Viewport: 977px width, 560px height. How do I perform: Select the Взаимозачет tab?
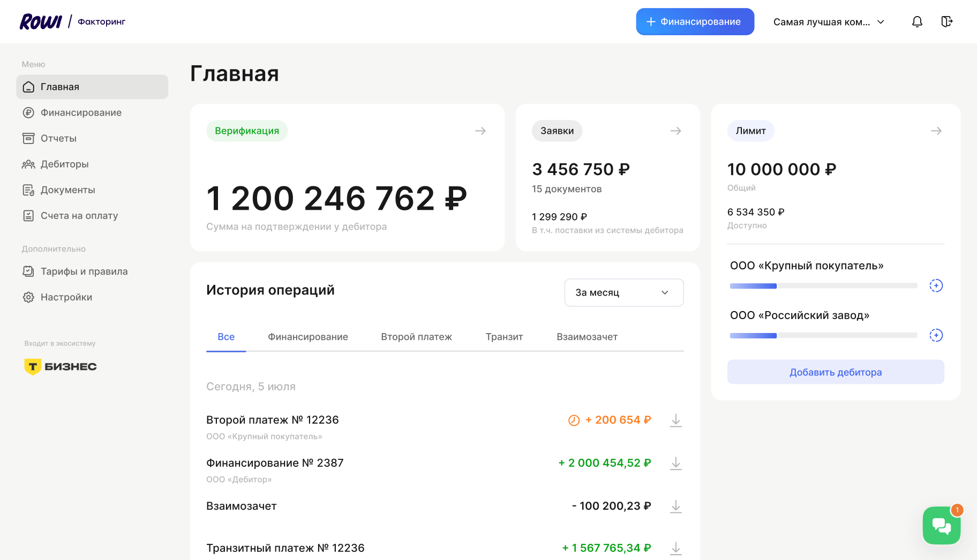pos(587,337)
